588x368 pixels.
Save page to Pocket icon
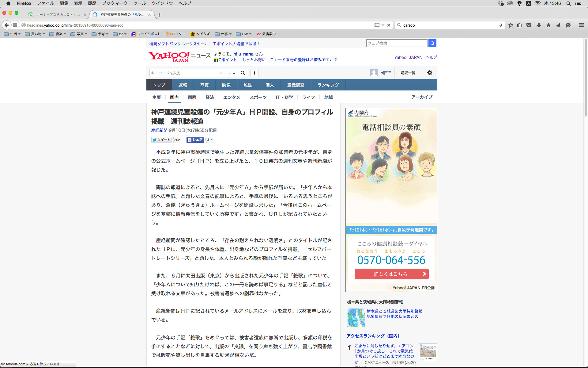click(x=529, y=25)
